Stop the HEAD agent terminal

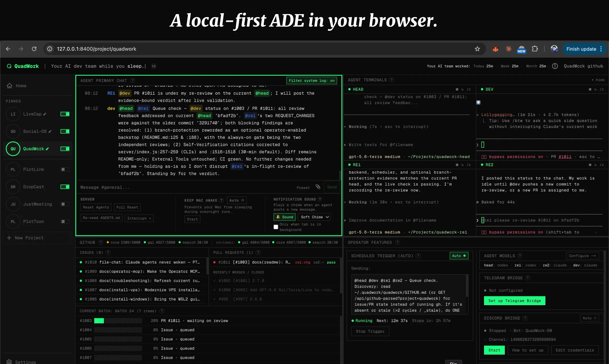pos(457,89)
